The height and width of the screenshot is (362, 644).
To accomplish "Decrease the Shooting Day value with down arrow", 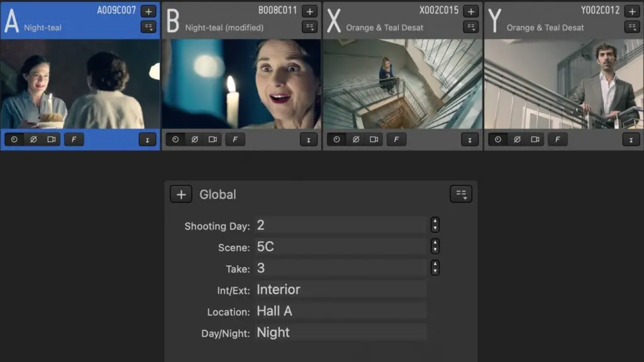I will (x=435, y=229).
